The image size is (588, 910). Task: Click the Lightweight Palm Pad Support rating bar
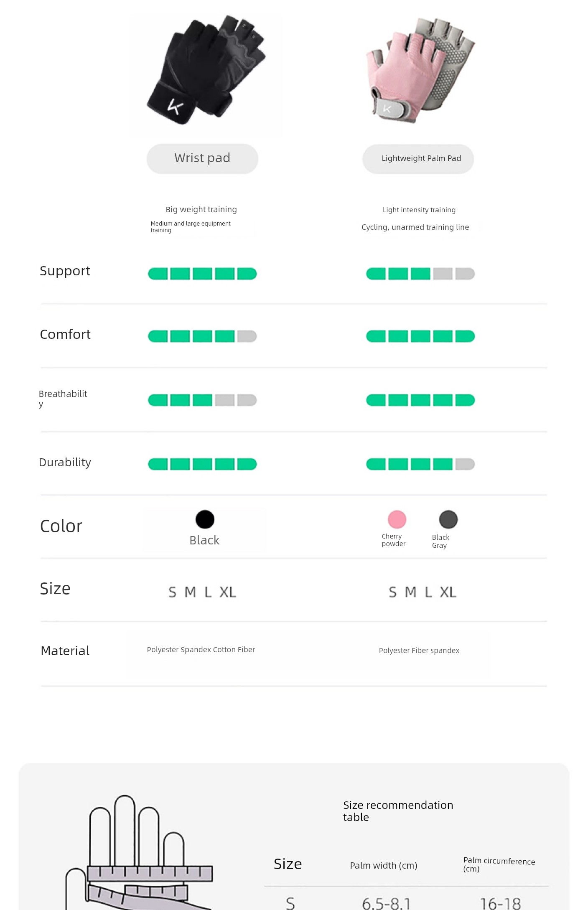420,274
